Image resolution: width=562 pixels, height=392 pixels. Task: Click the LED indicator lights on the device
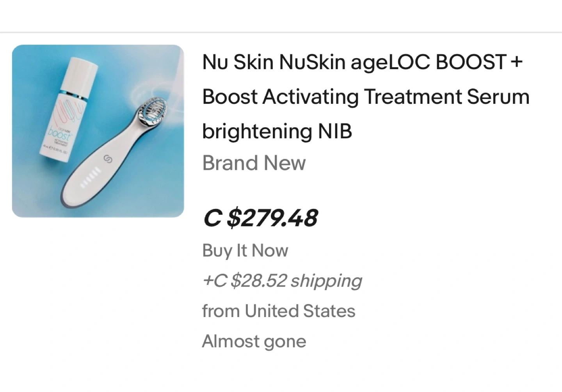(91, 177)
